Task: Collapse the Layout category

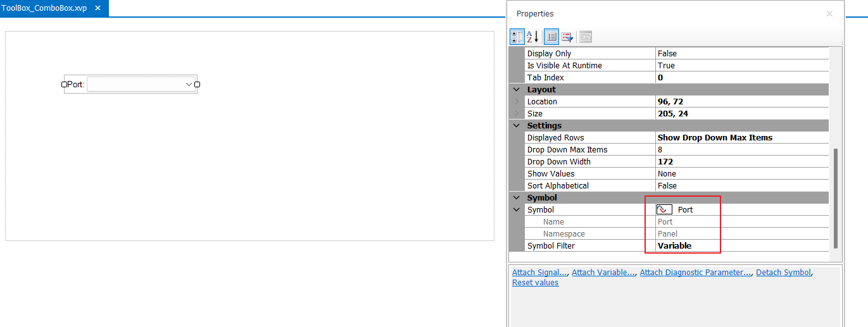Action: point(517,90)
